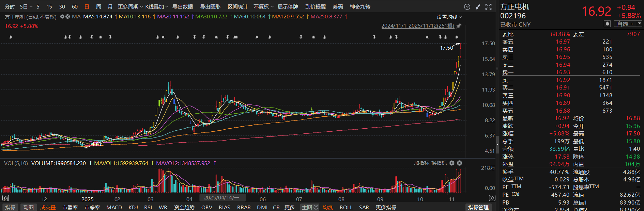Open the price alert bell icon

(607, 24)
